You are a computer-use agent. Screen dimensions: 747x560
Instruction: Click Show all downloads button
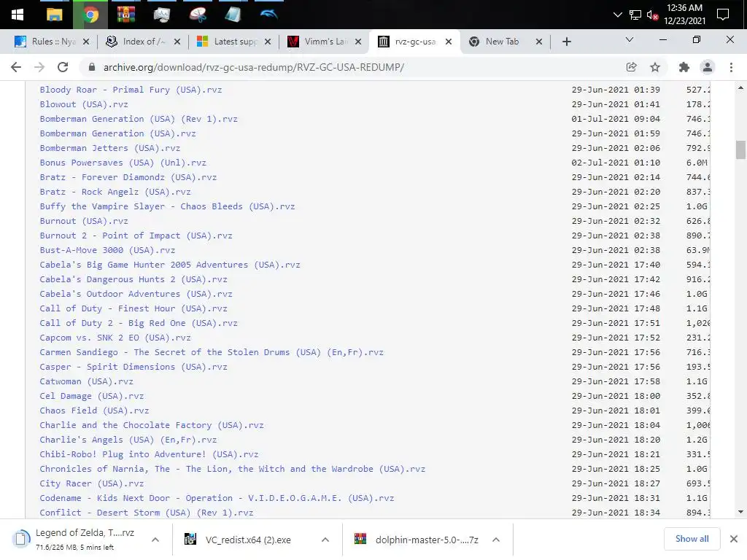pos(692,539)
